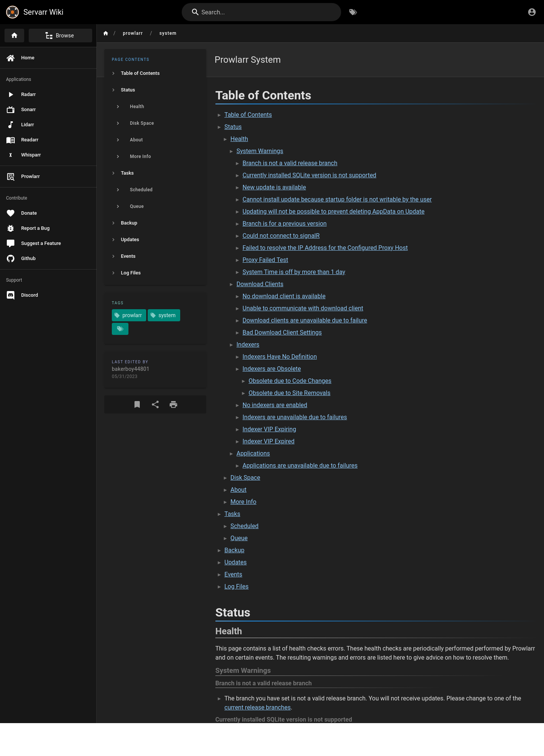This screenshot has width=544, height=756.
Task: Open 'Bad Download Client Settings' link
Action: click(x=282, y=333)
